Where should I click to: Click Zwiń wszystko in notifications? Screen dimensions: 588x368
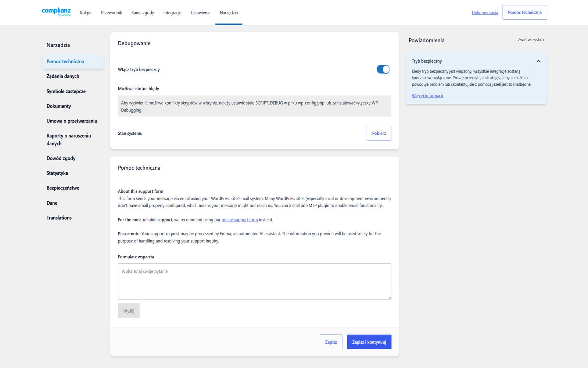(x=531, y=40)
